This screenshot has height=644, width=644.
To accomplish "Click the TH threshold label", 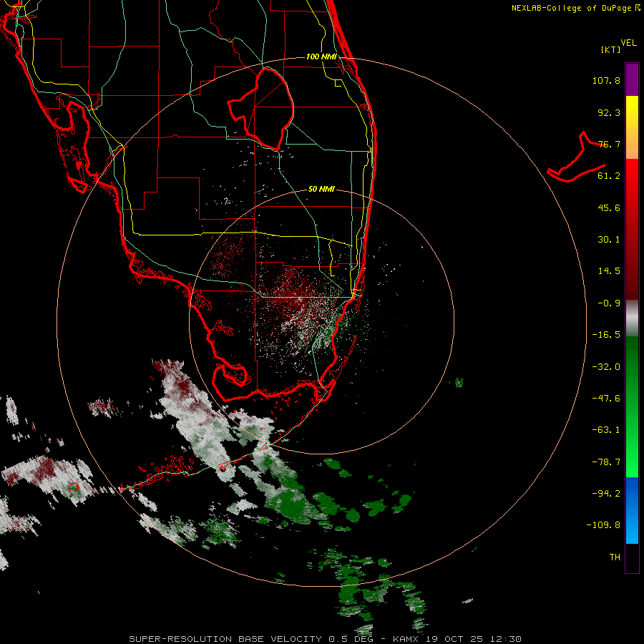I will [615, 557].
